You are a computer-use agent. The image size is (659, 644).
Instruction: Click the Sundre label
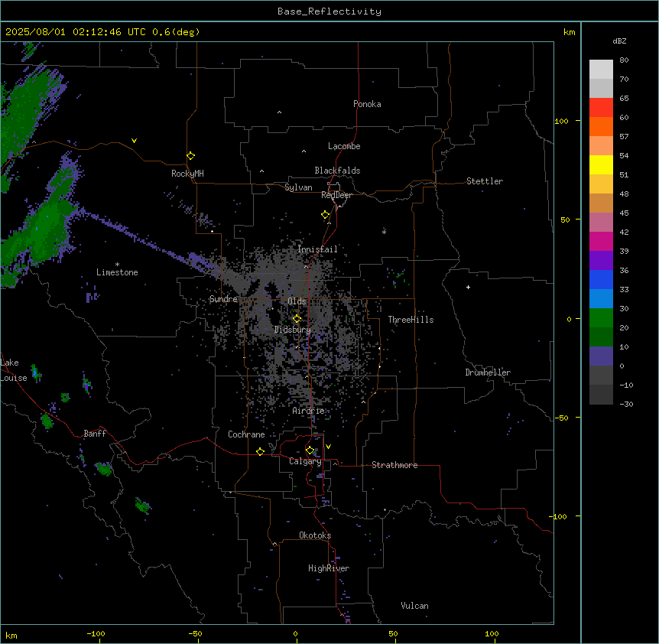(x=223, y=299)
